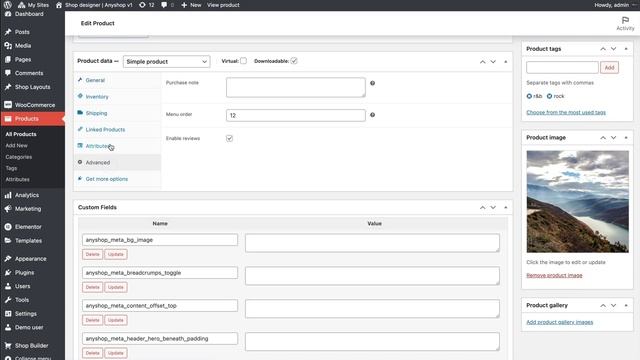The image size is (640, 360).
Task: Open Add New under Products submenu
Action: 16,145
